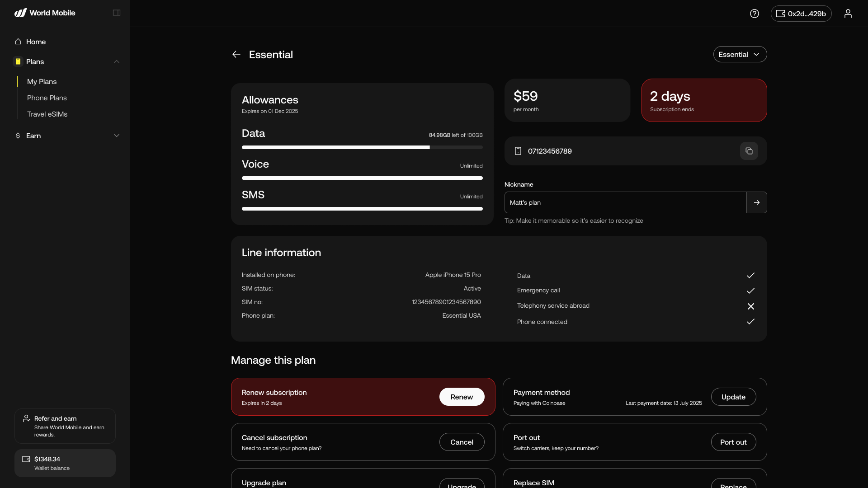Open the help question mark icon
The height and width of the screenshot is (488, 868).
click(754, 14)
